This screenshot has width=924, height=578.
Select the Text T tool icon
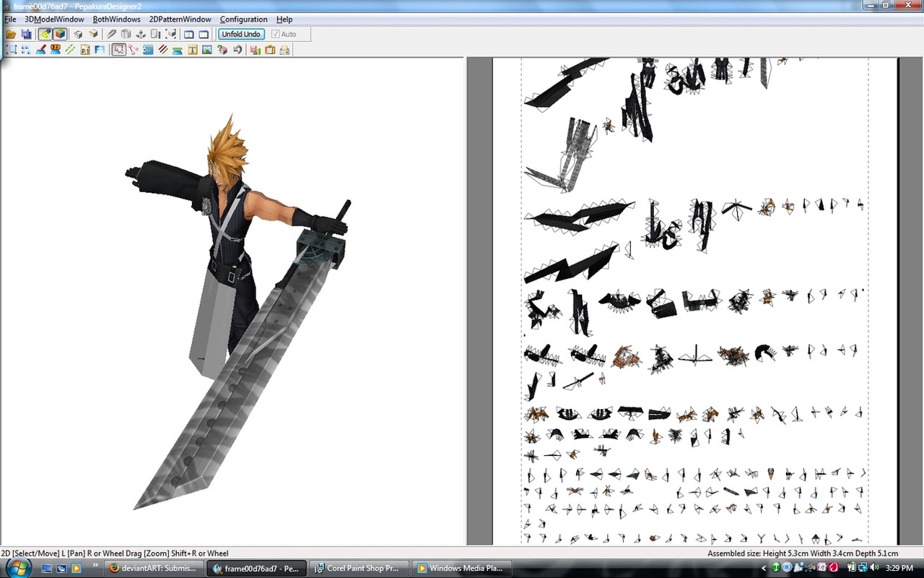tap(193, 50)
